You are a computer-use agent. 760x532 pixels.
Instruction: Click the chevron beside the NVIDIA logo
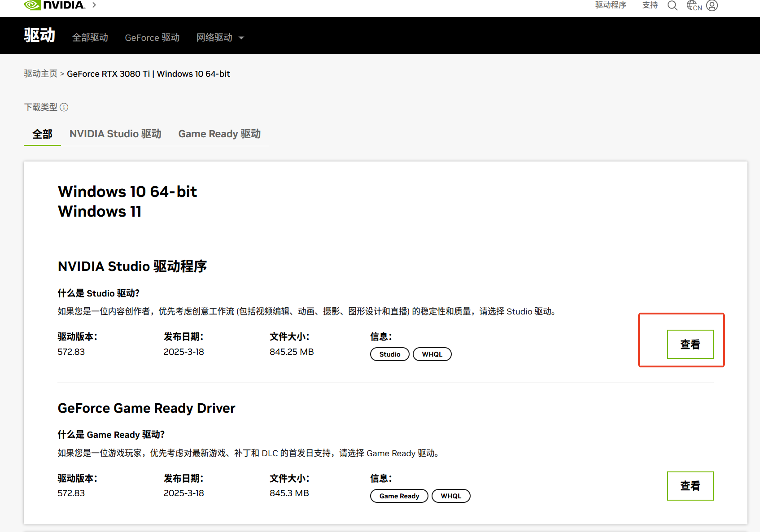point(94,5)
